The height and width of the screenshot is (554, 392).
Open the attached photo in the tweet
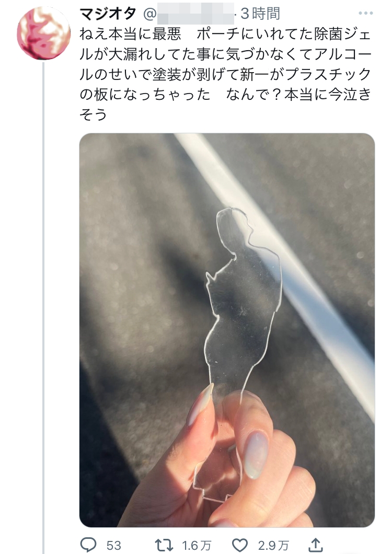coord(227,330)
